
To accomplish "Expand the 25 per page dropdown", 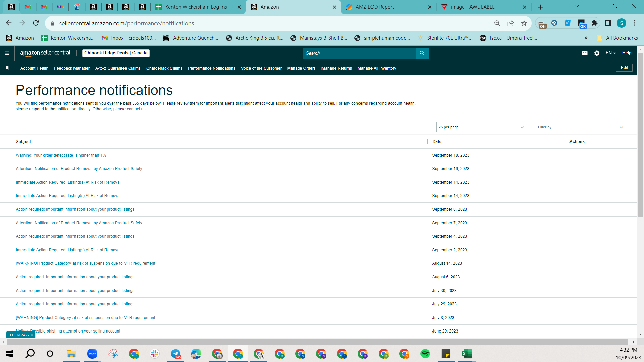I will click(481, 127).
